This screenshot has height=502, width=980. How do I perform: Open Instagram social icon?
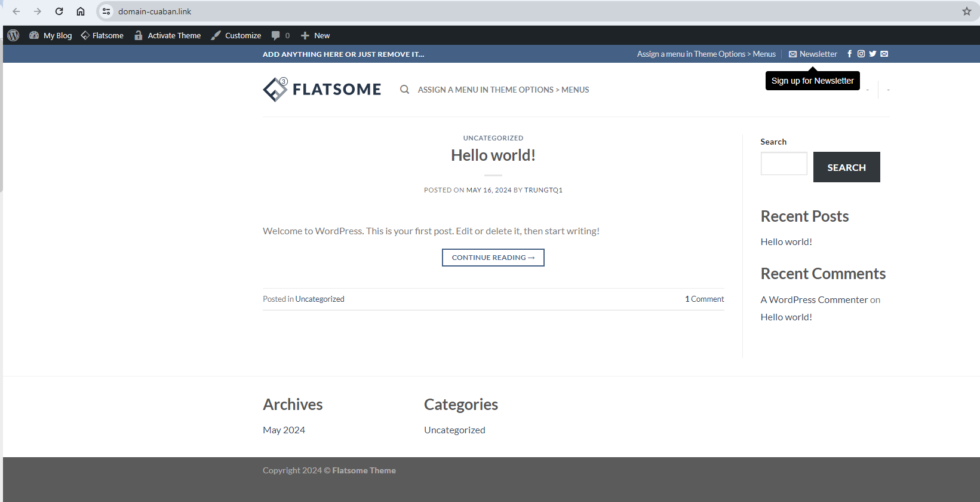[x=861, y=54]
